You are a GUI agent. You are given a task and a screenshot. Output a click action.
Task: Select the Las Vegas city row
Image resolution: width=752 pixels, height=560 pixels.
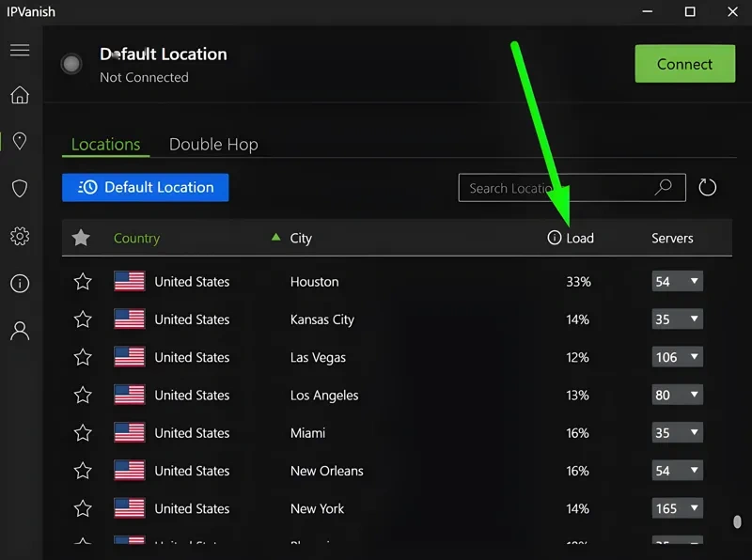click(397, 357)
